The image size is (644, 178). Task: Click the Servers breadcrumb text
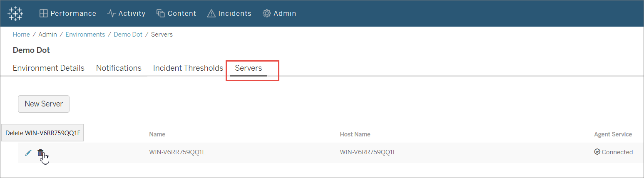pos(162,35)
